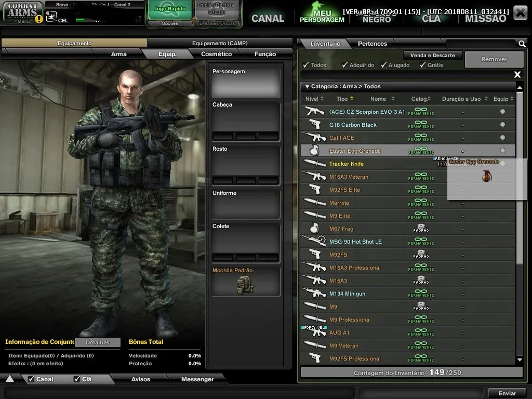Select the MSG-90 Hot Shot LE sniper icon
This screenshot has height=399, width=532.
[314, 241]
